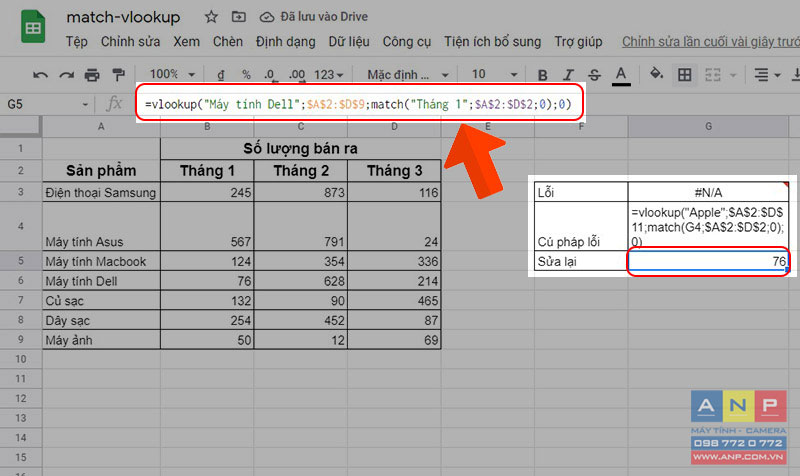Star the match-vlookup document

211,17
